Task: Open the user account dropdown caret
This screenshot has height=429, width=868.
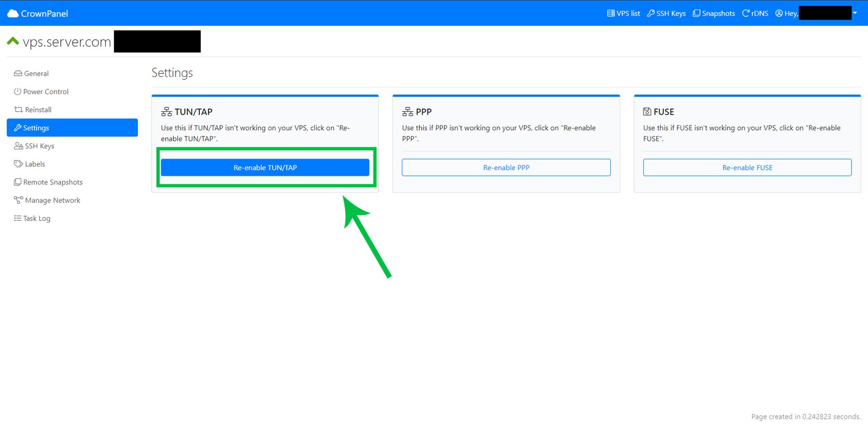Action: tap(855, 13)
